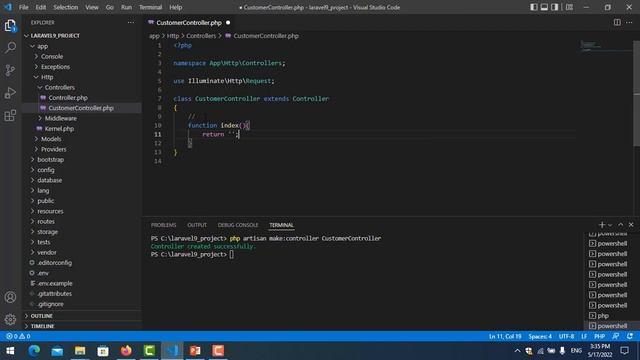
Task: Select CustomerController.php in explorer tree
Action: pos(81,108)
